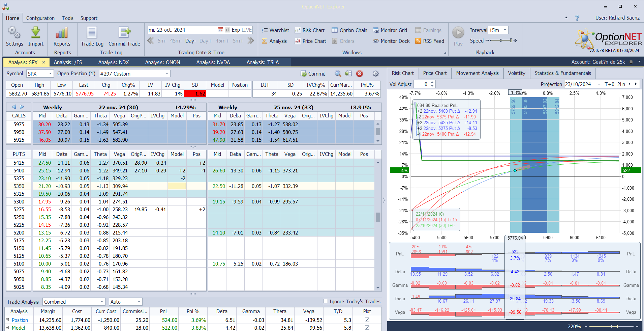The width and height of the screenshot is (644, 331).
Task: Open the Option Chain window
Action: click(x=349, y=30)
